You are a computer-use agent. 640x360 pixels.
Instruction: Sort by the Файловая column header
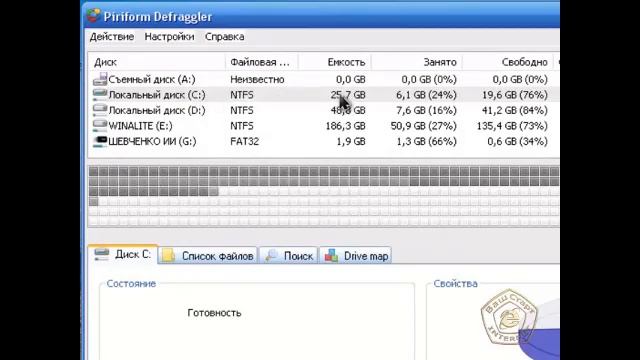262,62
